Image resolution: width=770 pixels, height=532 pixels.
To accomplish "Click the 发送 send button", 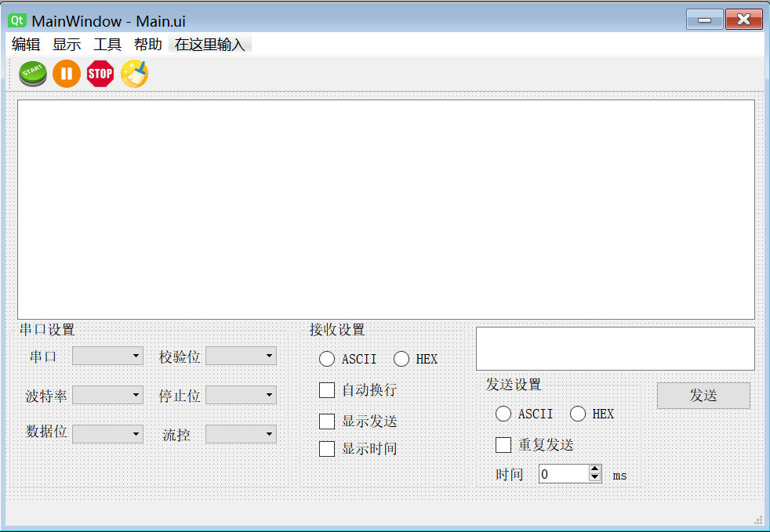I will (x=703, y=395).
